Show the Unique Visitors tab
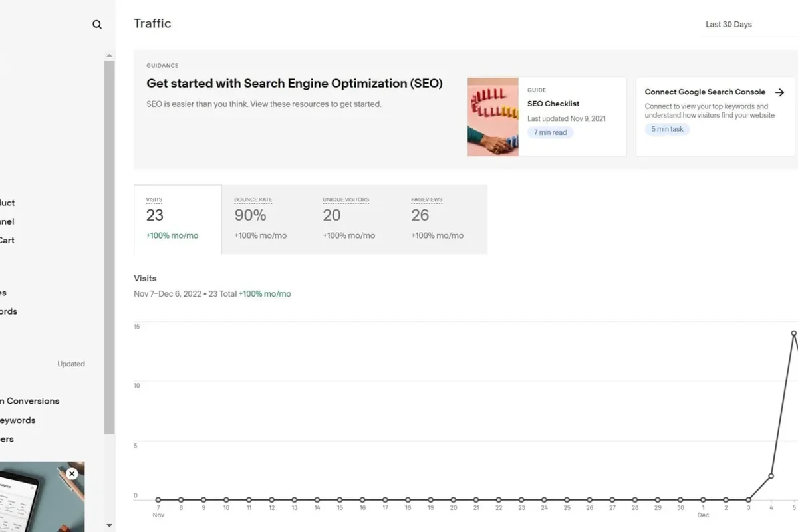The image size is (798, 532). pos(354,219)
